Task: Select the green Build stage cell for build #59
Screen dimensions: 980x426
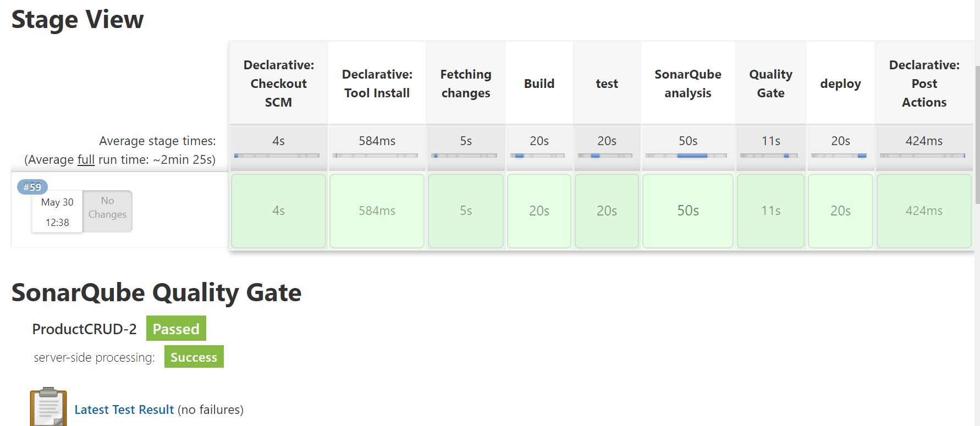Action: 539,211
